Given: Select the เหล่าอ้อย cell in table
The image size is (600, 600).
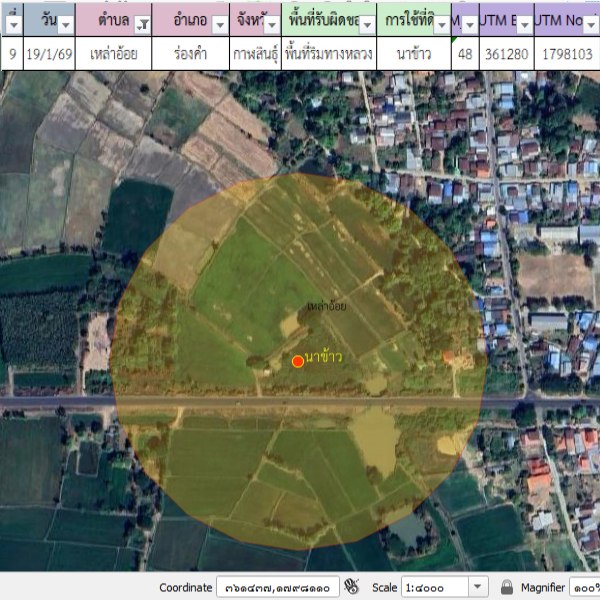Looking at the screenshot, I should tap(113, 54).
